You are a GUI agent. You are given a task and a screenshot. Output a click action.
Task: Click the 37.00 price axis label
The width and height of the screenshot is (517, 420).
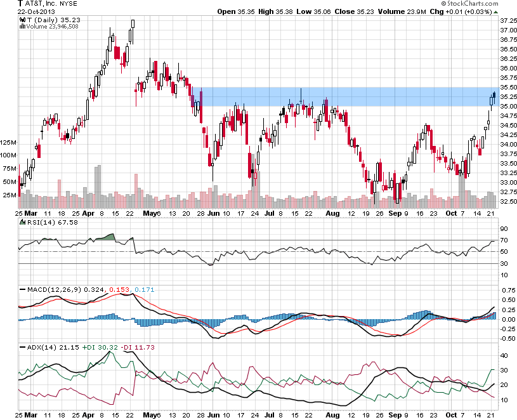point(508,30)
